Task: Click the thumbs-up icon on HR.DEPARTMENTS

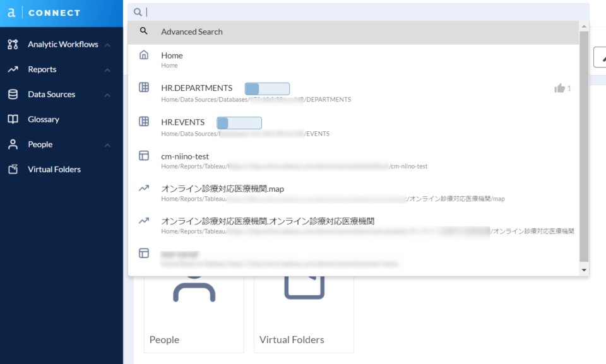Action: coord(559,88)
